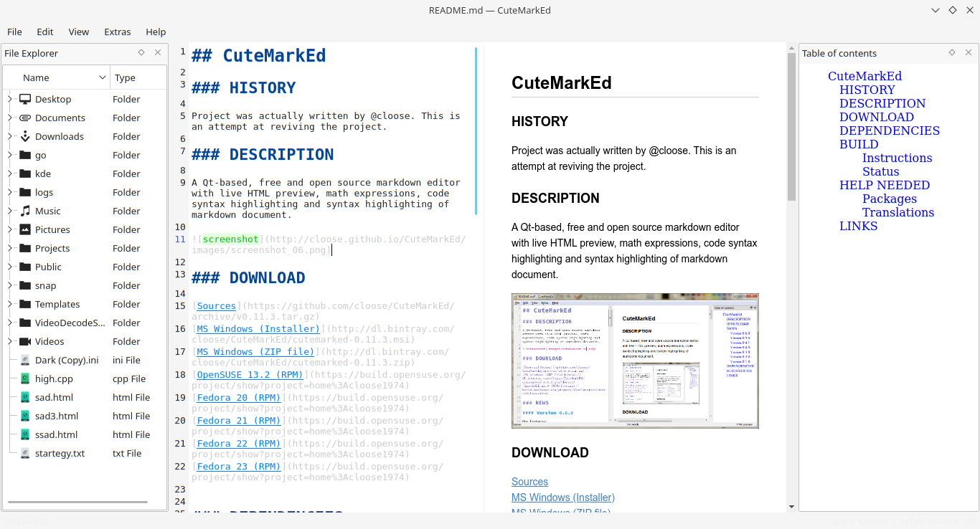Expand the Pictures folder tree arrow

[10, 229]
